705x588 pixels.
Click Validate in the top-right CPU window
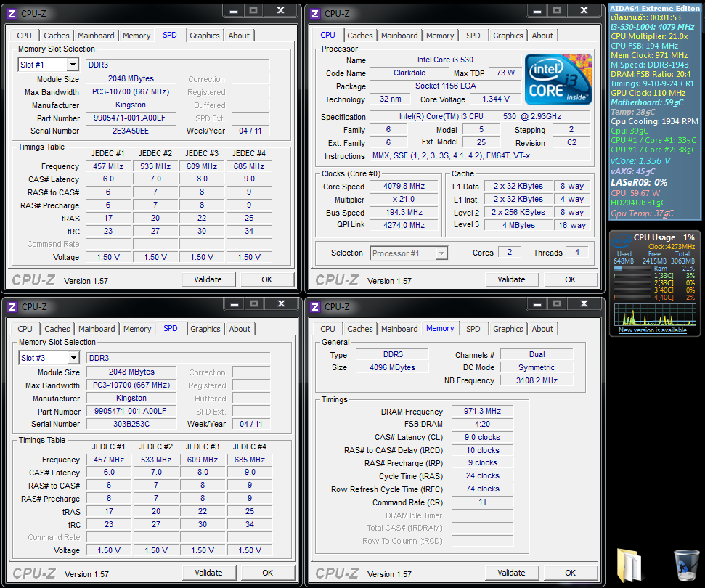click(x=511, y=279)
